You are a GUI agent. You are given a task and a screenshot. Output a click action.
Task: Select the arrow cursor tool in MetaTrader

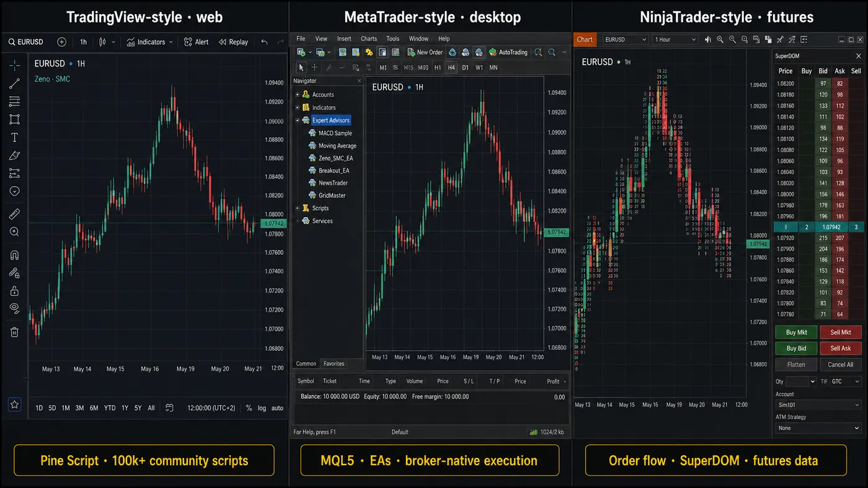point(301,68)
